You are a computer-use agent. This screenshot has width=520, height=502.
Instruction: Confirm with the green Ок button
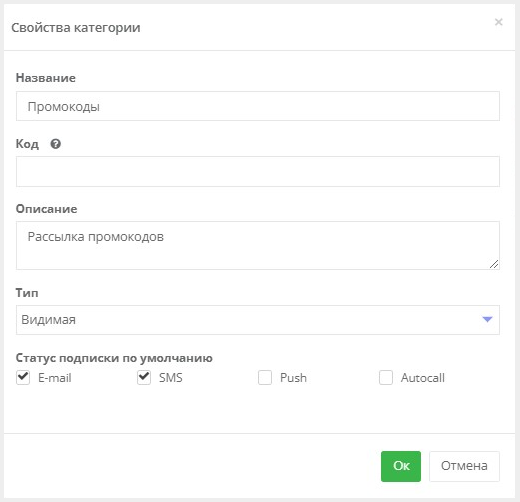coord(401,466)
